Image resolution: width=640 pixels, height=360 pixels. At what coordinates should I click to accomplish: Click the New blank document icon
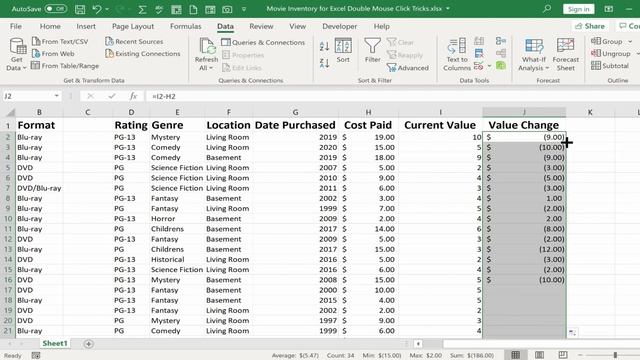tap(193, 9)
